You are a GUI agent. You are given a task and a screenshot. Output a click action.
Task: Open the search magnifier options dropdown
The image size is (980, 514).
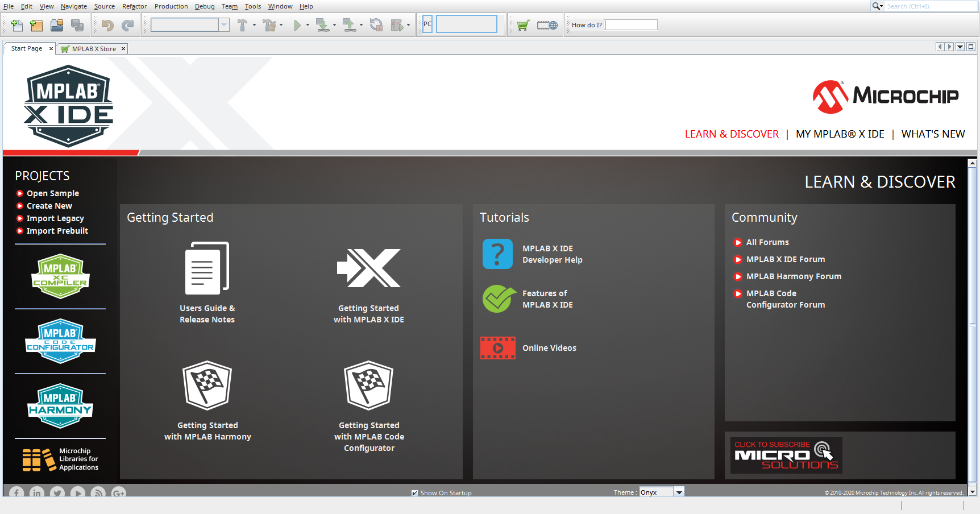pos(878,6)
